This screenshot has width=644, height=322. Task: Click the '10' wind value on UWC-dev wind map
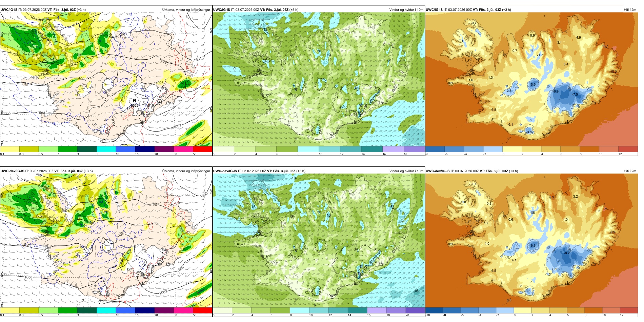[294, 178]
